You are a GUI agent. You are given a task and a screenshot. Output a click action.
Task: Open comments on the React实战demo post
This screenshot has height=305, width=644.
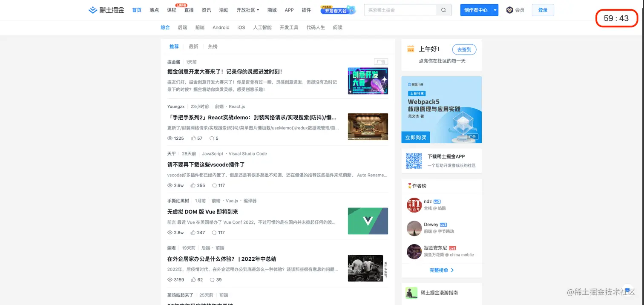click(212, 138)
